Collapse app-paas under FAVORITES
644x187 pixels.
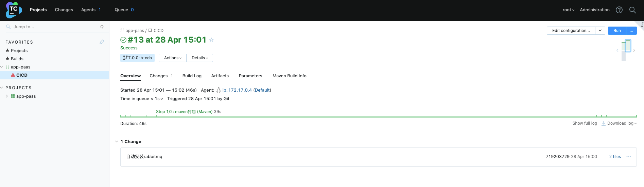(2, 67)
